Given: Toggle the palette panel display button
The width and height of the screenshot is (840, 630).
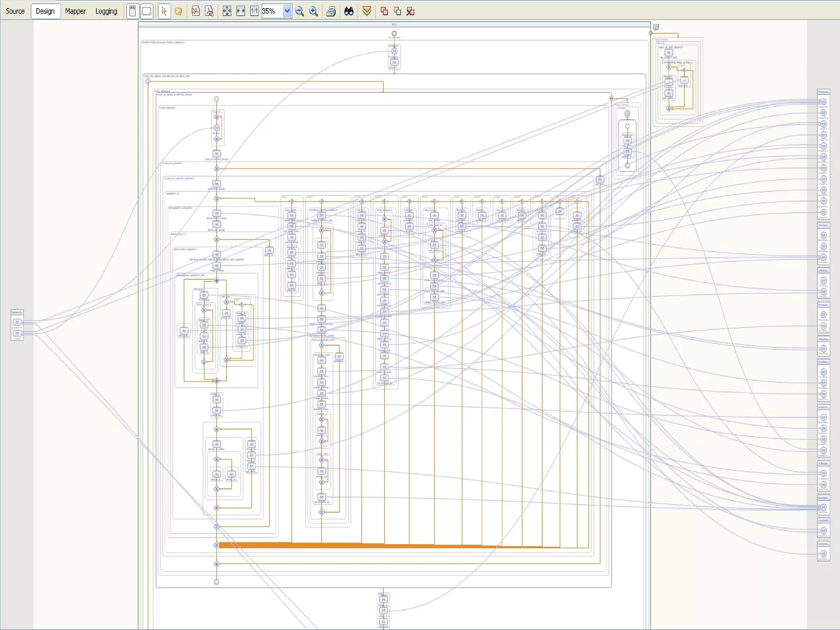Looking at the screenshot, I should click(x=132, y=11).
